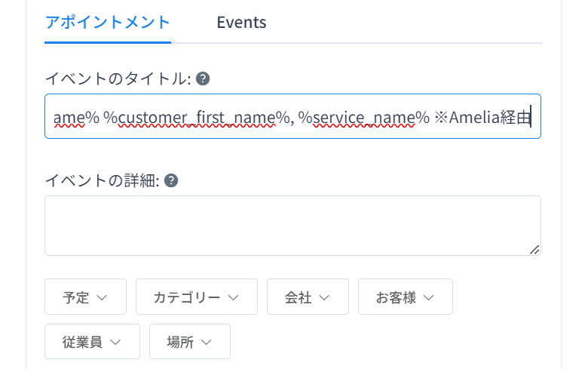Click chevron icon on 会社 button

(x=324, y=297)
